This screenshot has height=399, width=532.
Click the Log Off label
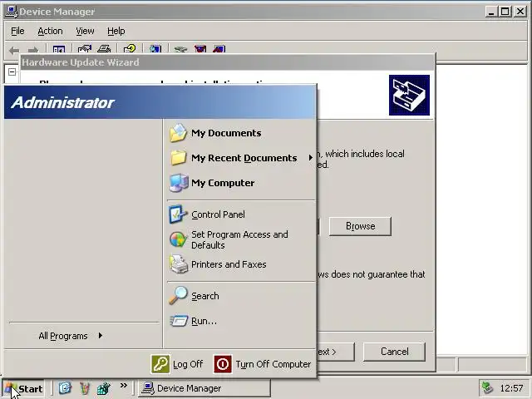pyautogui.click(x=188, y=364)
